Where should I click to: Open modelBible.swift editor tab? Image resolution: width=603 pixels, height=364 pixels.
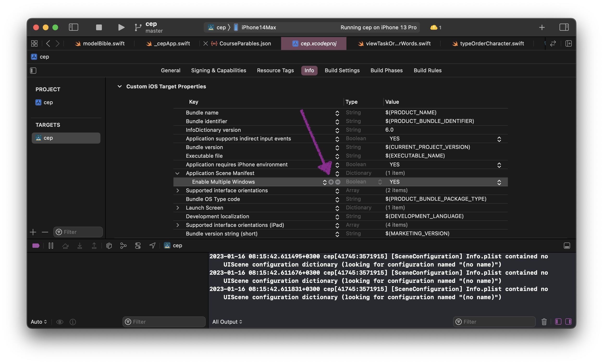[x=100, y=43]
